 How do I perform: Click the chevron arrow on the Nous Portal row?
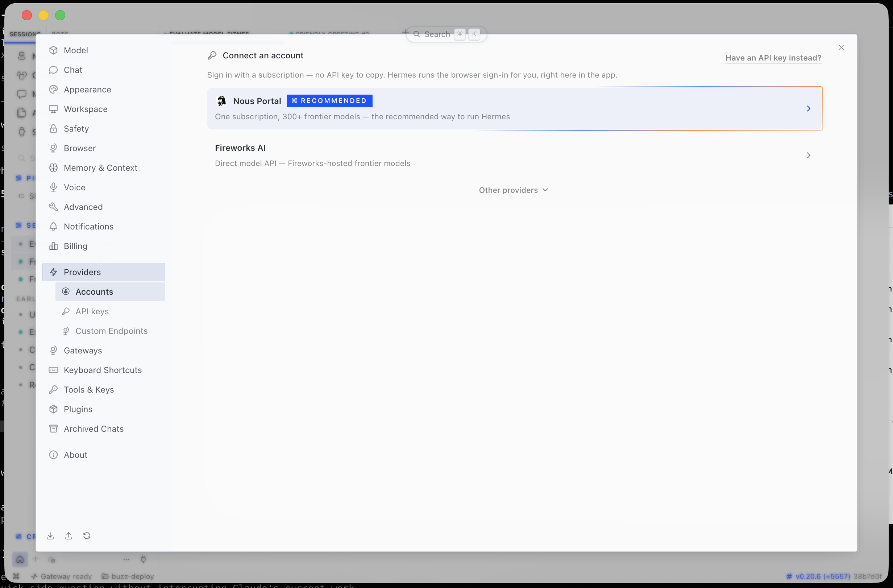pyautogui.click(x=809, y=108)
